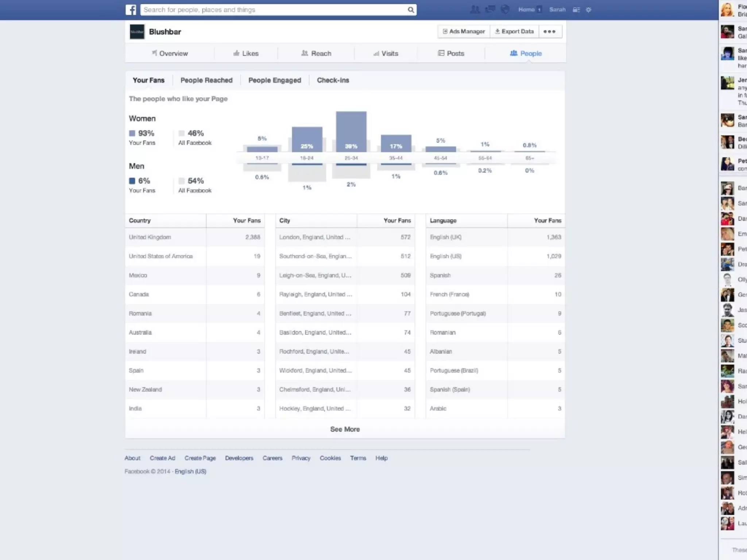This screenshot has width=747, height=560.
Task: Open the messages icon
Action: (490, 9)
